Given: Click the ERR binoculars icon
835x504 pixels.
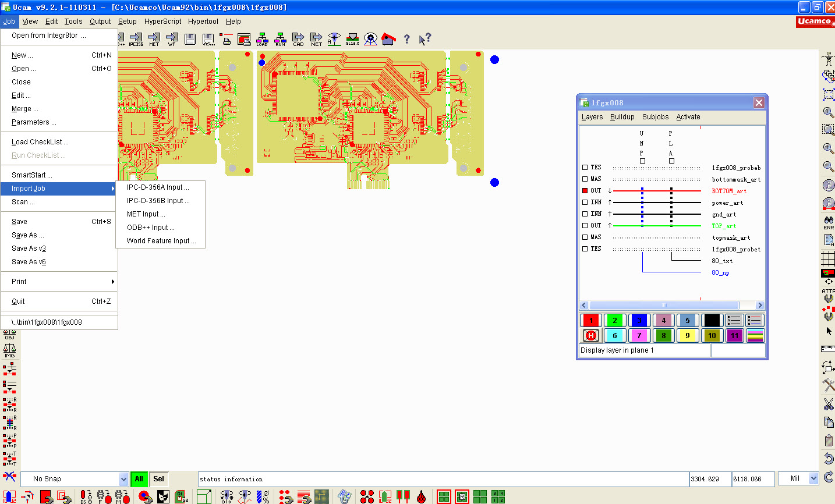Looking at the screenshot, I should point(828,222).
